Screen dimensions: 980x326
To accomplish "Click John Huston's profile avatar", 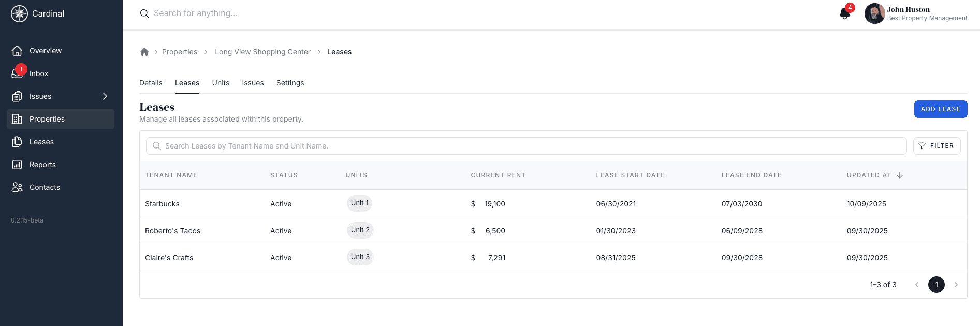I will (x=874, y=13).
